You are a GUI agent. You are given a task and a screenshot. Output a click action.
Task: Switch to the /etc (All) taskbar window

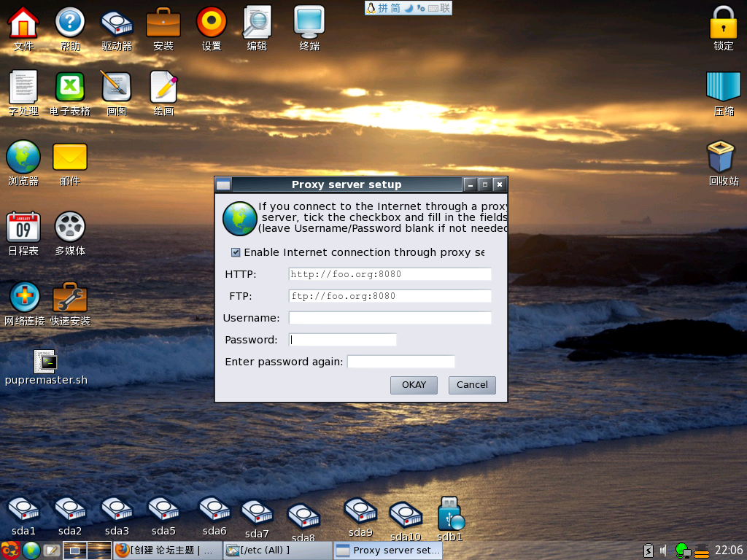[278, 551]
